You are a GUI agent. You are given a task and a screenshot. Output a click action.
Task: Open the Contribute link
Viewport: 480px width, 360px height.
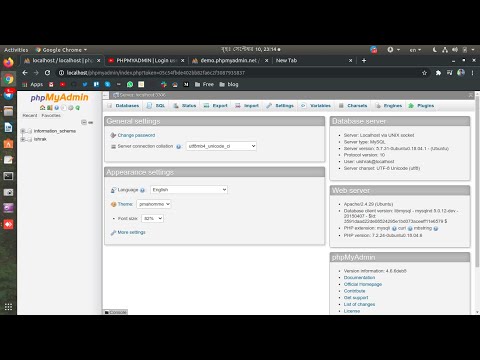[354, 291]
